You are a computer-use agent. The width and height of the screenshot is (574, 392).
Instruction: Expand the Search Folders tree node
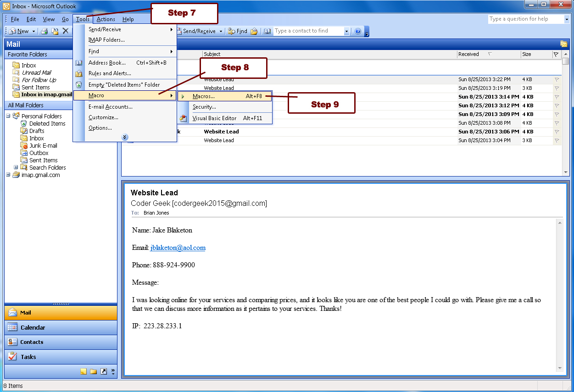tap(16, 167)
